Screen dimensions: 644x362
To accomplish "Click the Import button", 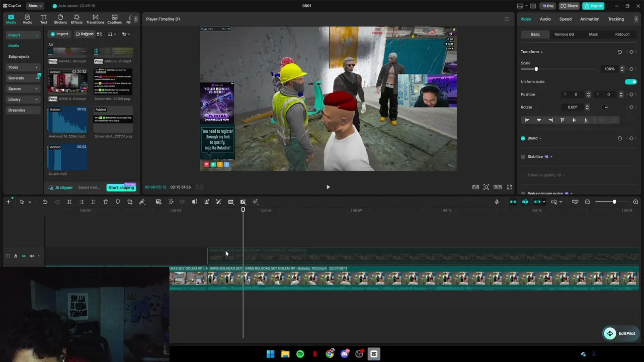I will coord(59,34).
